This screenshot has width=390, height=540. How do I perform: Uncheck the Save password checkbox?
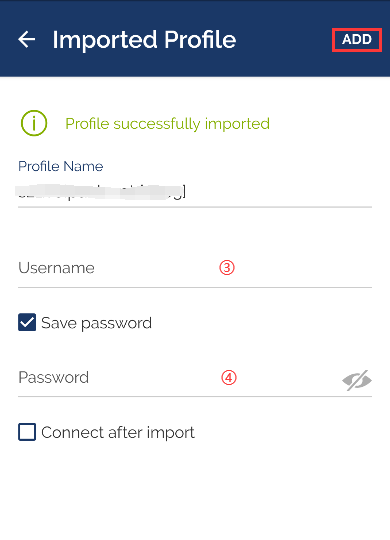pyautogui.click(x=27, y=322)
